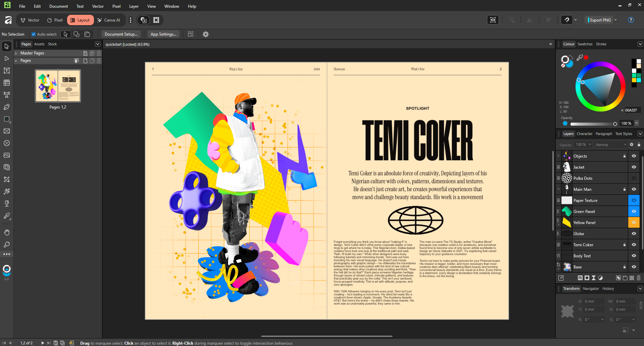Switch to the Pixel studio
The image size is (644, 346).
coord(55,20)
